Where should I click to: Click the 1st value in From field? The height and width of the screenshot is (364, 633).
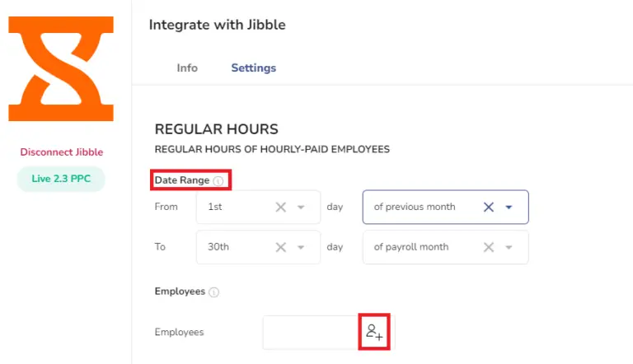point(215,207)
